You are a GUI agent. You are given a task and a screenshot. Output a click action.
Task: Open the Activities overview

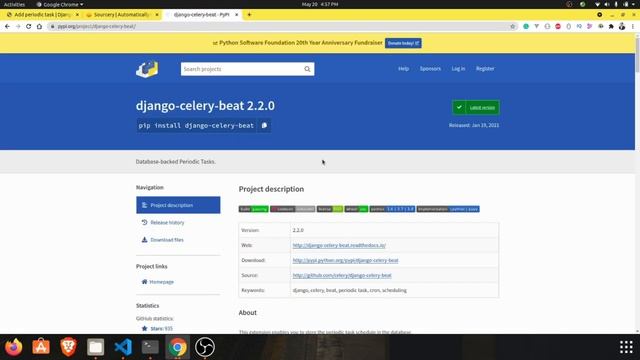14,4
